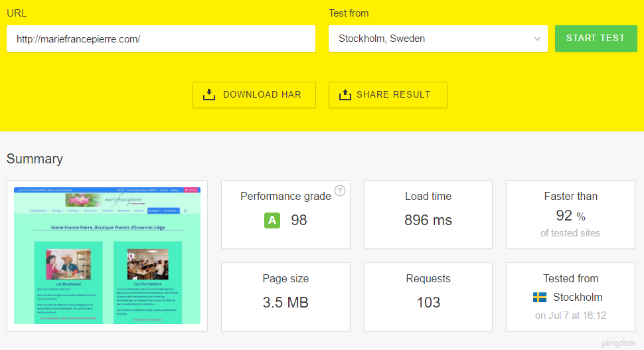Click the download icon beside DOWNLOAD HAR
The image size is (644, 350).
[x=209, y=94]
